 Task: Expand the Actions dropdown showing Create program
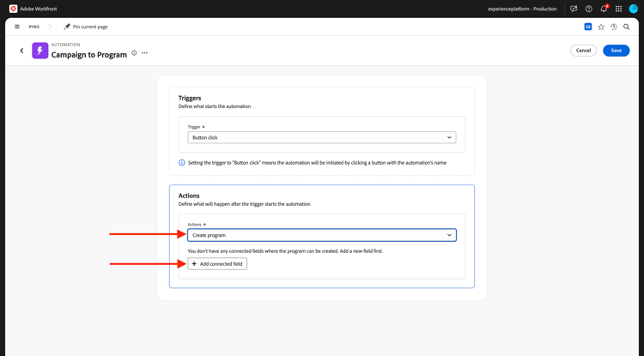(322, 235)
